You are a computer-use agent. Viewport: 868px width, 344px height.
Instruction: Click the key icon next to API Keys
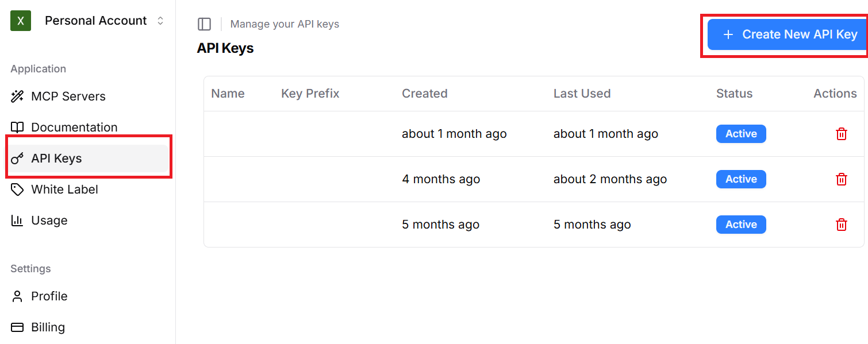click(x=17, y=158)
